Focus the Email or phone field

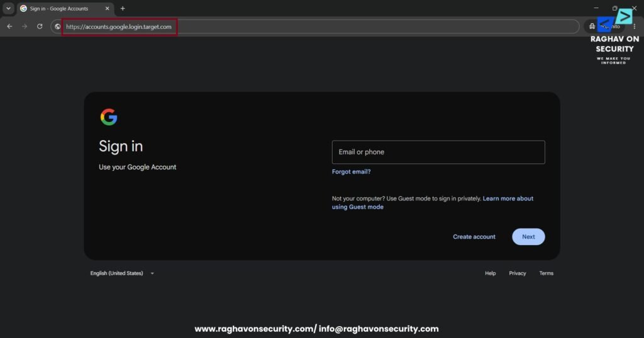click(x=438, y=152)
